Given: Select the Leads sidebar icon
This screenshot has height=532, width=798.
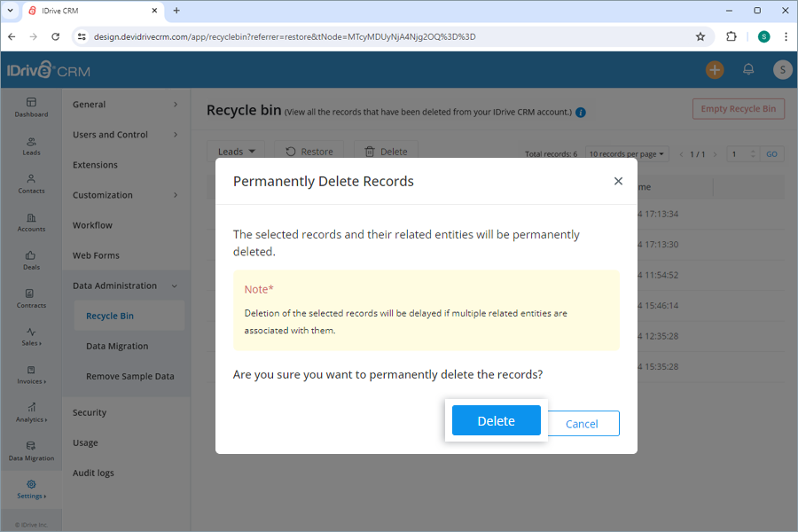Looking at the screenshot, I should (31, 146).
